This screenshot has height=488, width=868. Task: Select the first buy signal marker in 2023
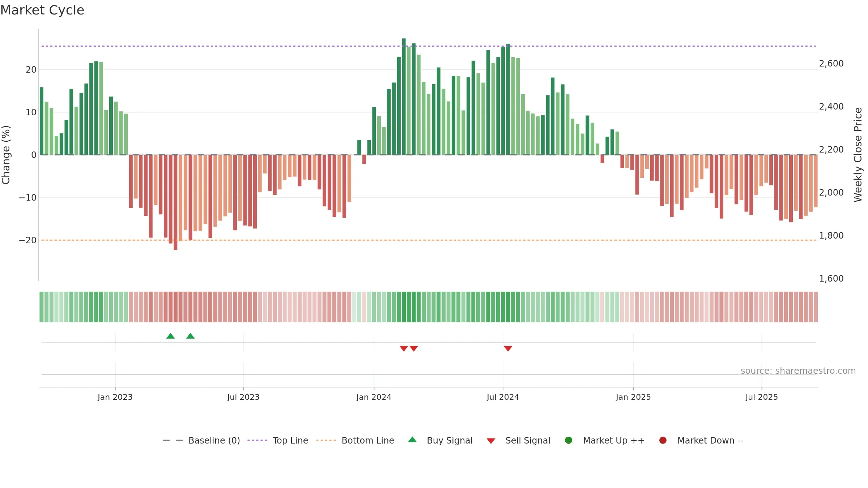[171, 336]
